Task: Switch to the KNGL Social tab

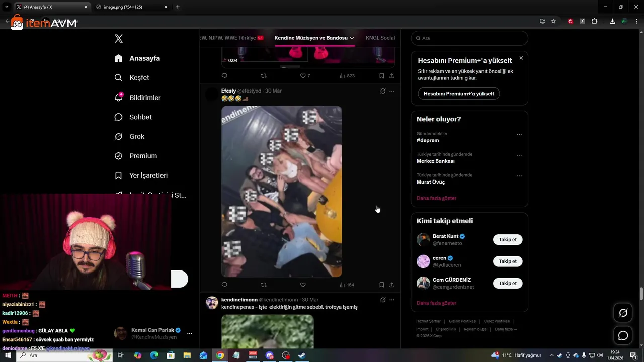Action: (380, 38)
